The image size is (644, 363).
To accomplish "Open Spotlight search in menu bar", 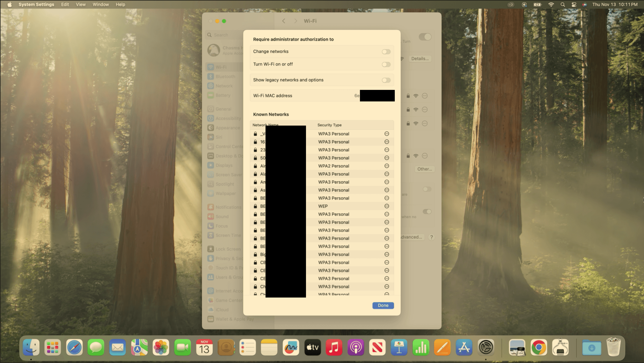I will coord(563,4).
